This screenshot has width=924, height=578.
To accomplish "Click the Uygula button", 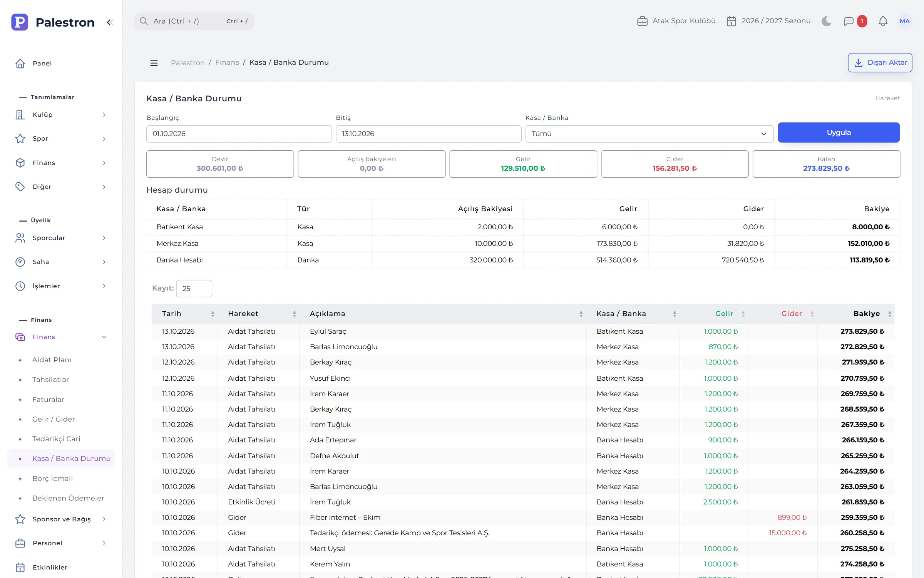I will [x=839, y=133].
